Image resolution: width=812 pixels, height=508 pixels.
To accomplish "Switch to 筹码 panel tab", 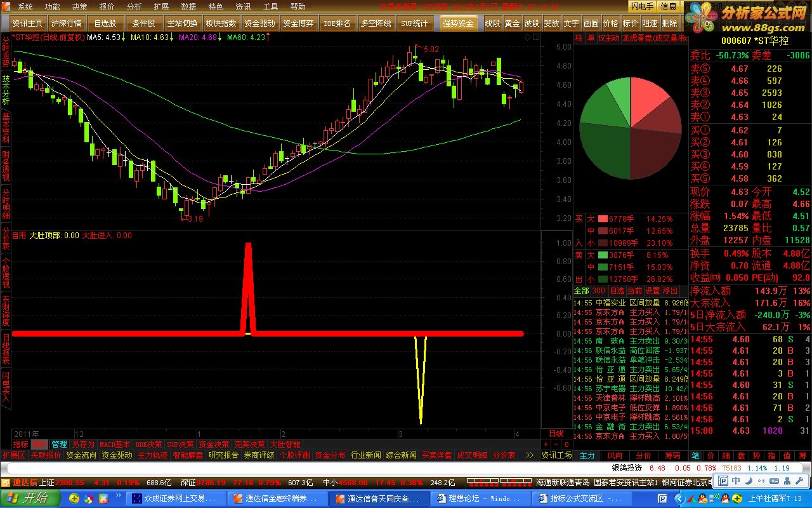I will click(672, 455).
